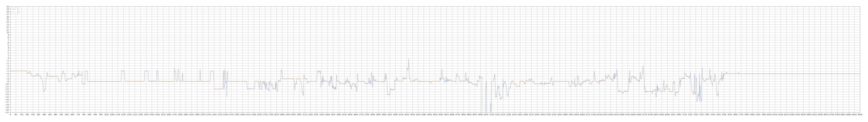The height and width of the screenshot is (122, 868).
Task: Click the orange "l" legend line
Action: [14, 9]
